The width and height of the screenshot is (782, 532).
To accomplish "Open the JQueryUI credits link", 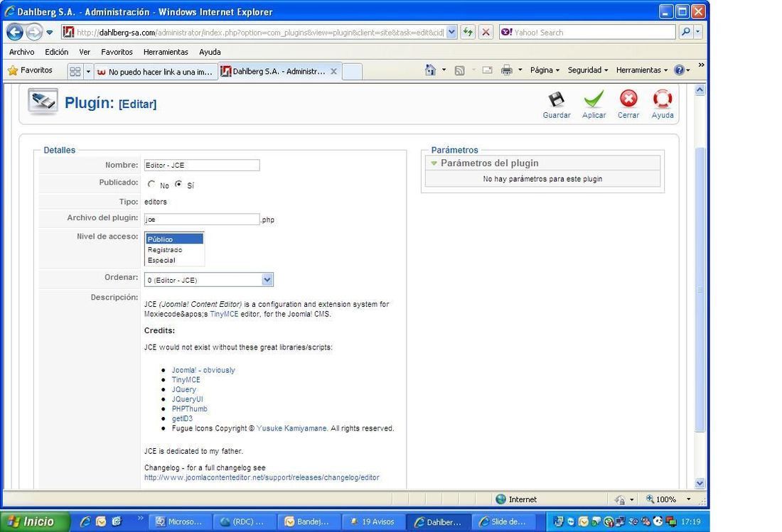I will [x=187, y=399].
